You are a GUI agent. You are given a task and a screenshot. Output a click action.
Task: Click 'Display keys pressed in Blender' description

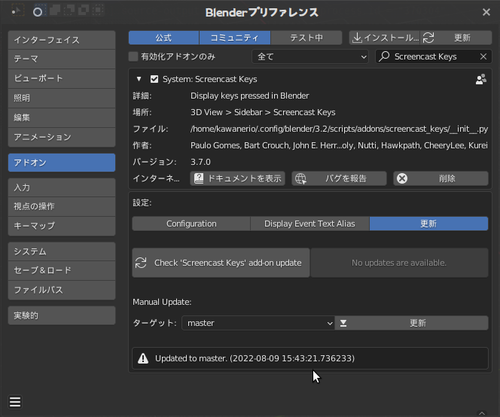[249, 96]
